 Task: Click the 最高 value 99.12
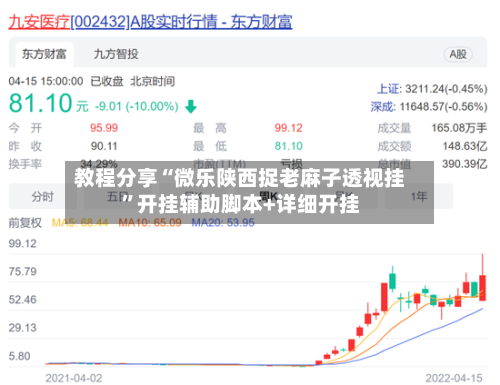click(289, 128)
